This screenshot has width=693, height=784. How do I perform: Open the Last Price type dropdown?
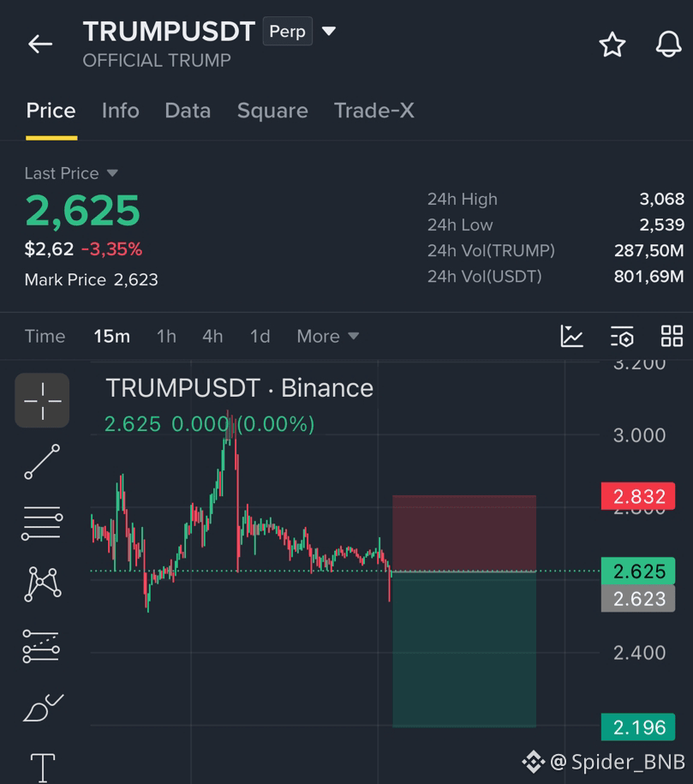[112, 173]
